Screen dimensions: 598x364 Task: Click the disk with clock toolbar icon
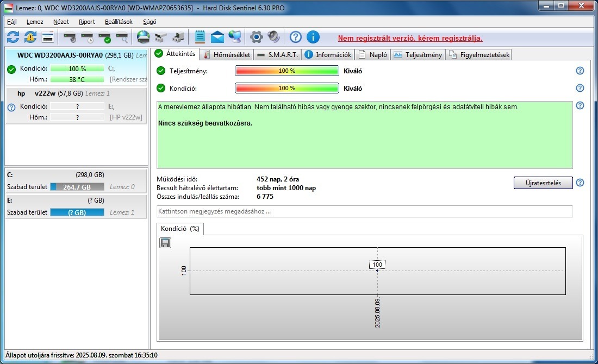point(87,37)
